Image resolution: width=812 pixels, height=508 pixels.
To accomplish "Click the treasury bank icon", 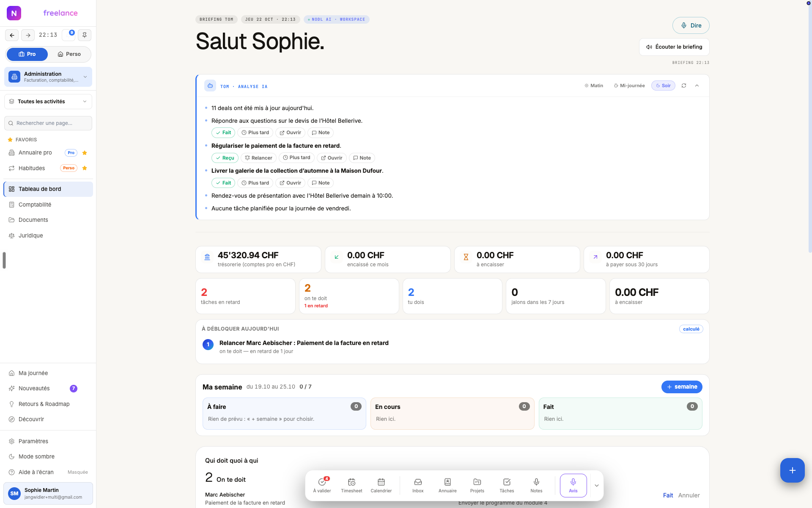I will (x=207, y=257).
